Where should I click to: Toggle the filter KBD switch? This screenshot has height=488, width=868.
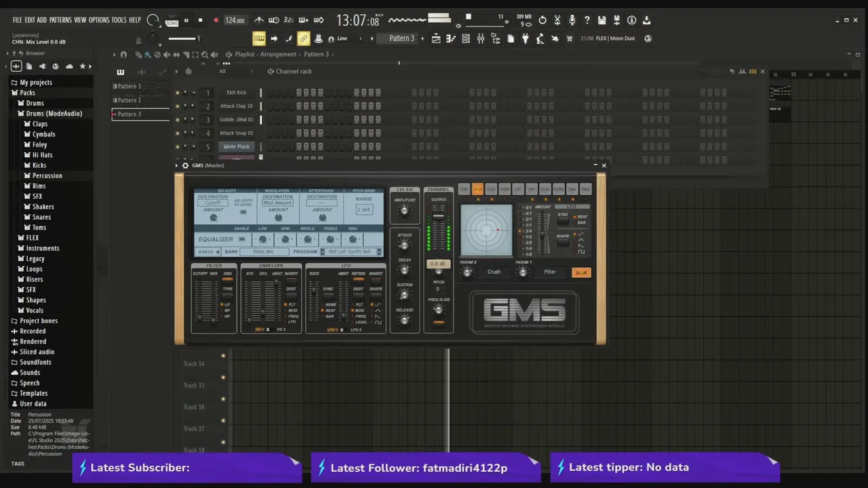[x=227, y=280]
